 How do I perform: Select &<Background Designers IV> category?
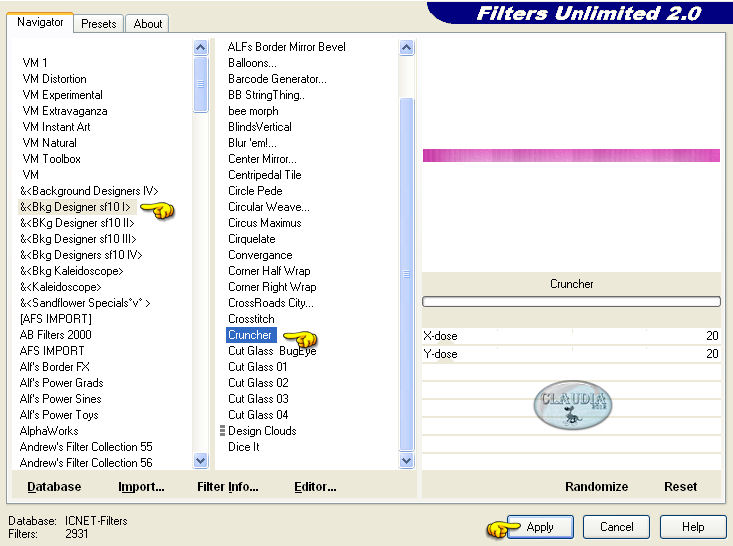89,191
